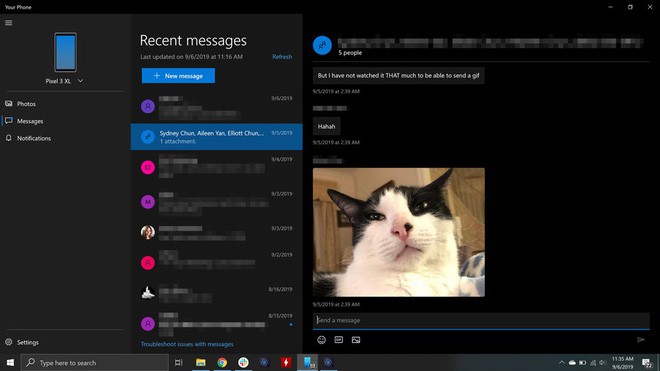This screenshot has width=660, height=371.
Task: Open Chrome from the taskbar
Action: click(x=222, y=362)
